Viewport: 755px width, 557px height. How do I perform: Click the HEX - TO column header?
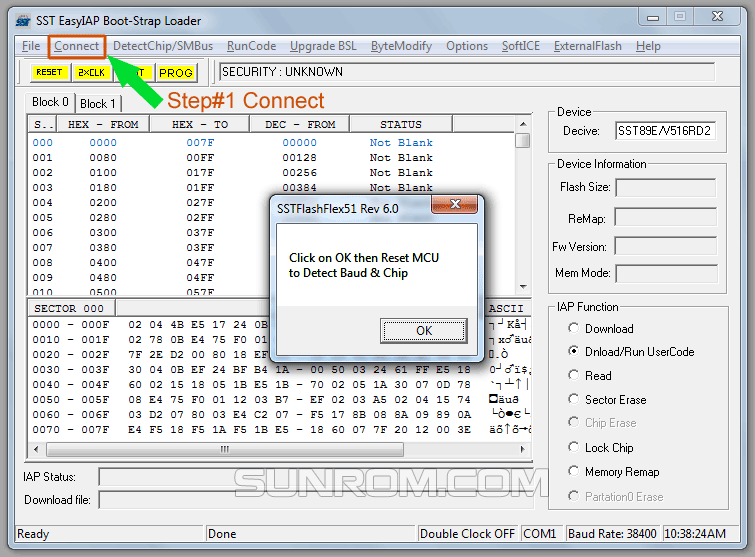pyautogui.click(x=200, y=125)
